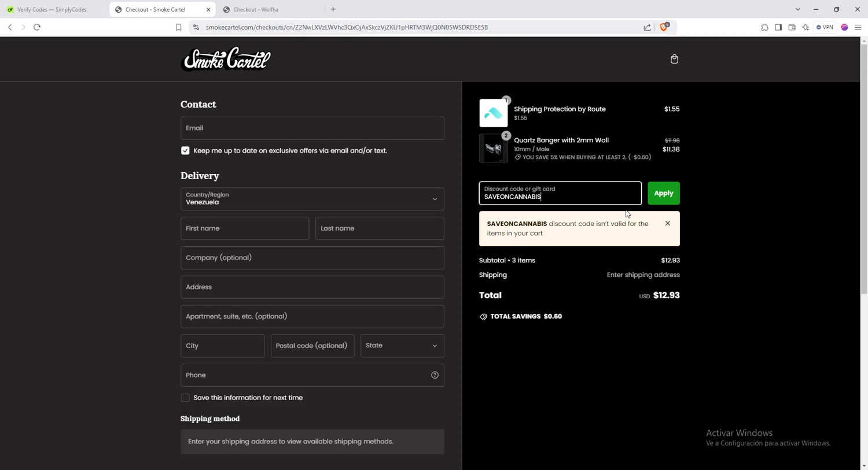Open the browser extensions puzzle icon

tap(764, 27)
